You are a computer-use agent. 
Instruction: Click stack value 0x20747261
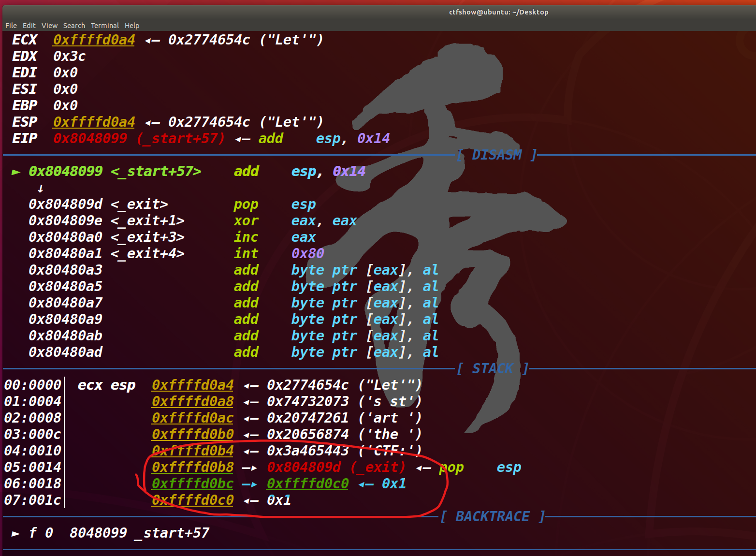tap(307, 418)
